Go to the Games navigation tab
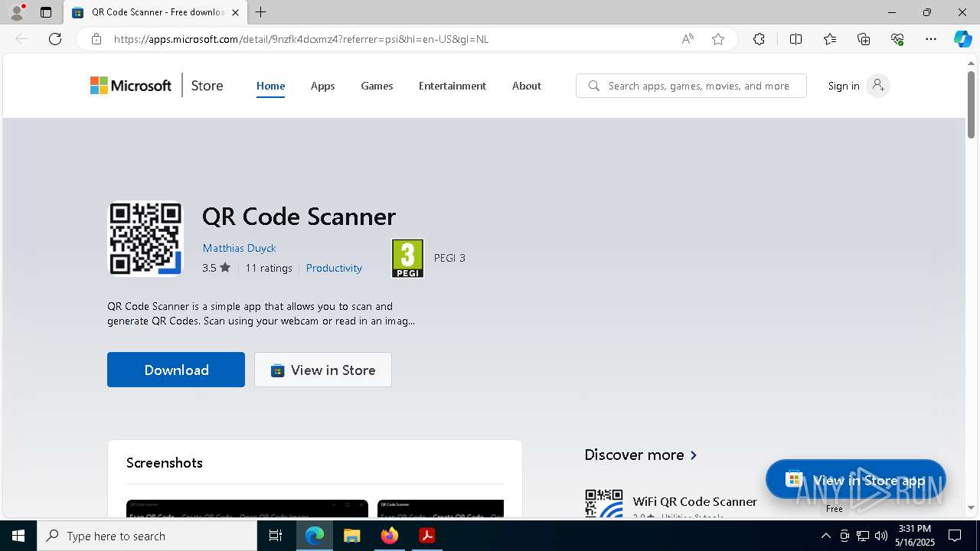Screen dimensions: 980x551 tap(377, 86)
